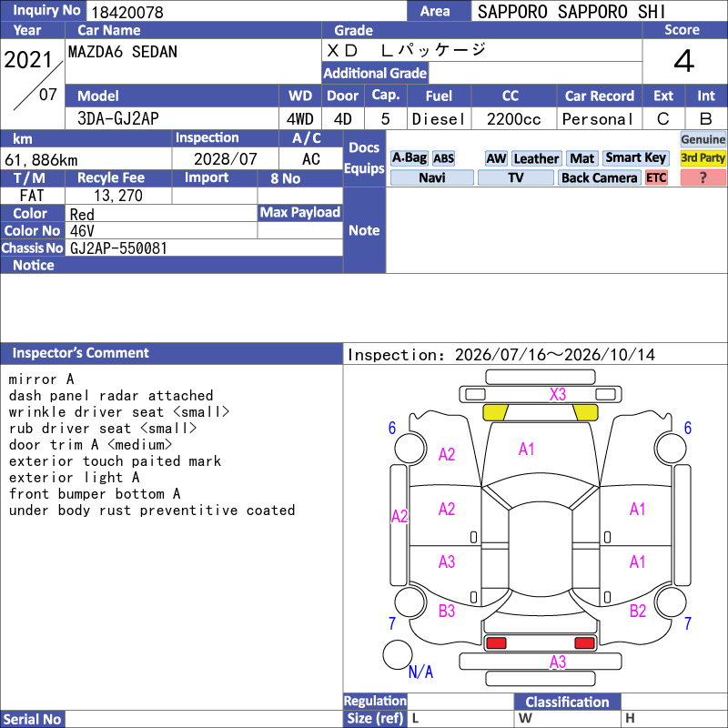Click the Navi equipment badge
728x728 pixels.
[432, 177]
